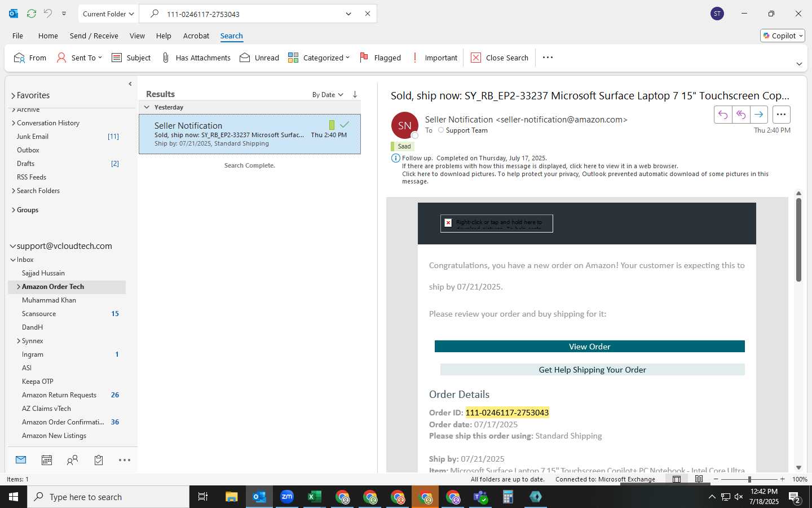
Task: Expand the Favorites section
Action: click(x=13, y=96)
